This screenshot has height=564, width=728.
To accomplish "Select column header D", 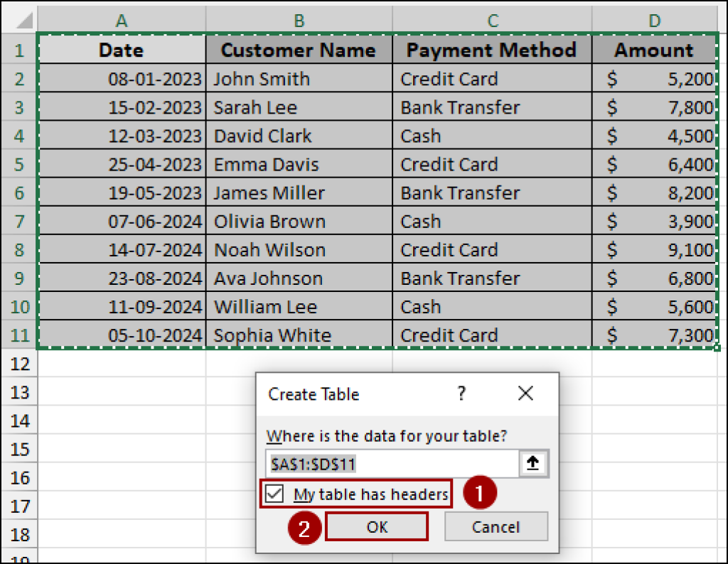I will (x=653, y=21).
